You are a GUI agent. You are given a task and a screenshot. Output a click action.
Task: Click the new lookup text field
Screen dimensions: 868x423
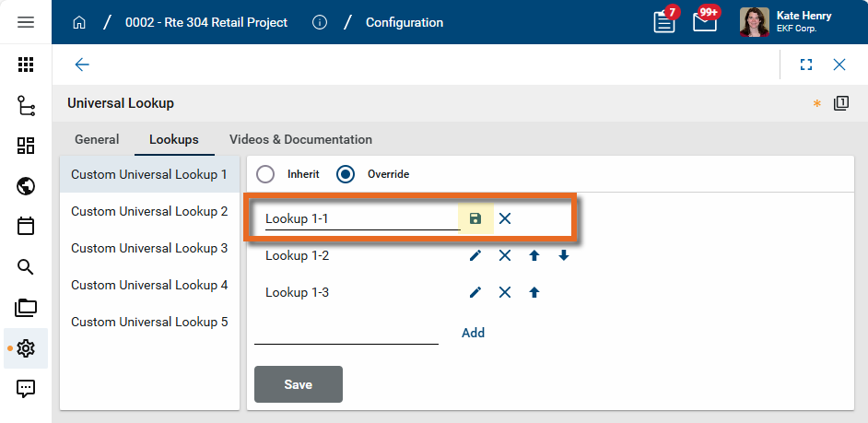pyautogui.click(x=346, y=333)
